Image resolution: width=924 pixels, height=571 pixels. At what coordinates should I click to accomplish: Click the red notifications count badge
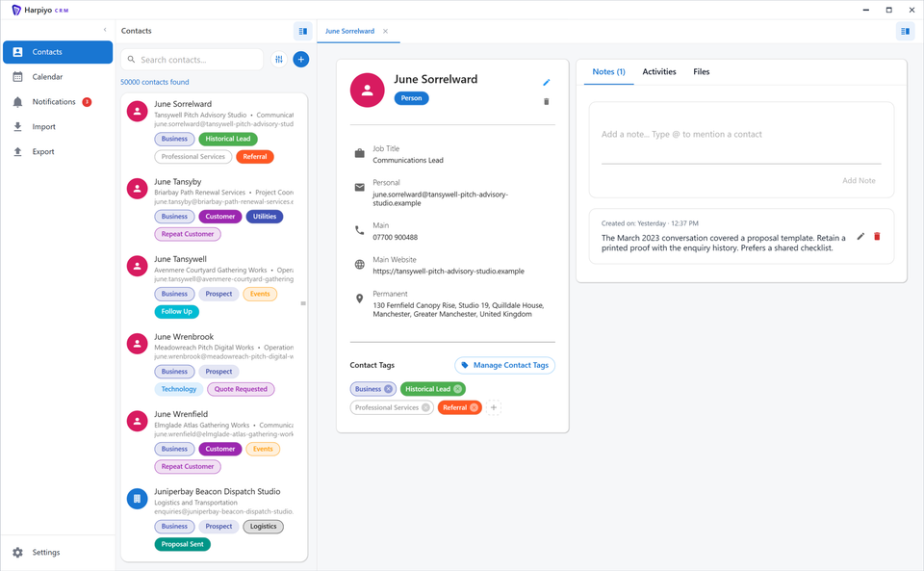(87, 102)
